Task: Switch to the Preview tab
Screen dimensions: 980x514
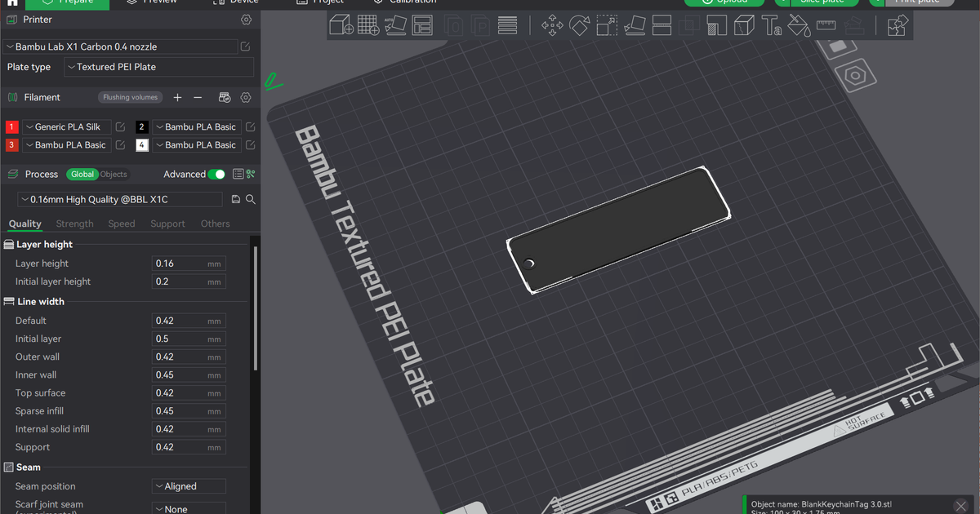Action: click(x=155, y=2)
